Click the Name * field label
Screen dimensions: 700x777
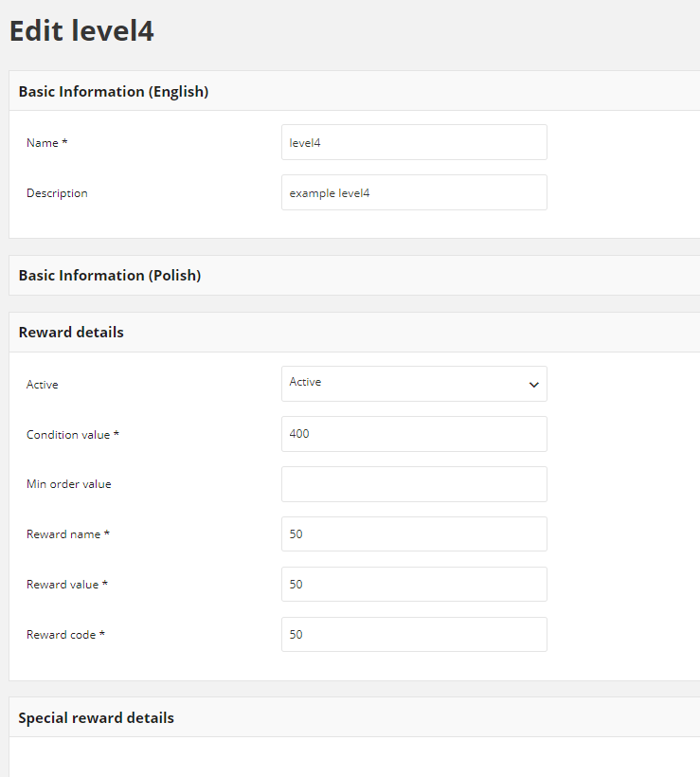pyautogui.click(x=47, y=143)
